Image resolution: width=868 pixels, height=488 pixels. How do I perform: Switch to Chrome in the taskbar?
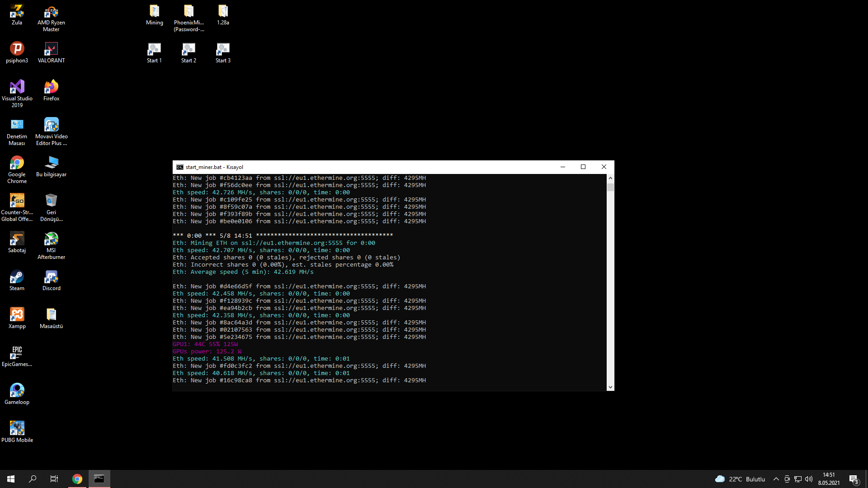click(77, 479)
